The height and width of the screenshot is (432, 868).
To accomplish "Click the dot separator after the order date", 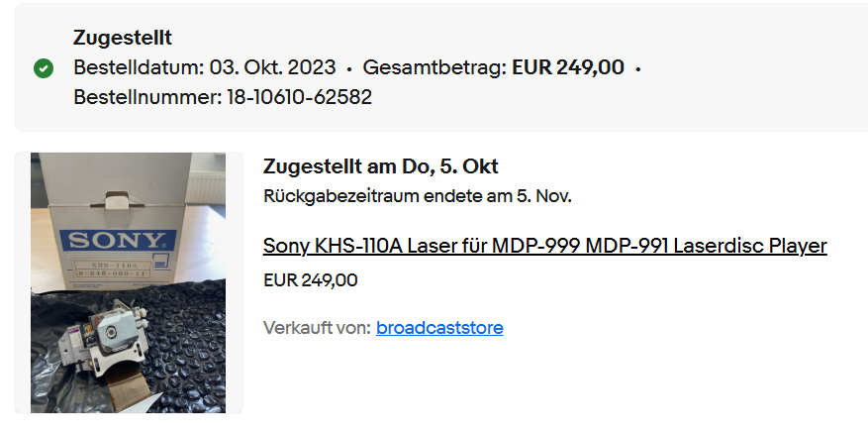I will (348, 69).
